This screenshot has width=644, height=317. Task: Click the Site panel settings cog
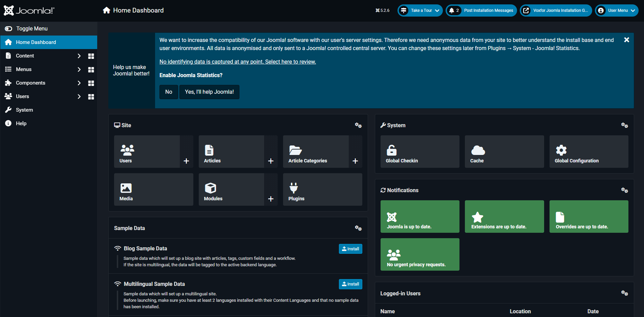coord(358,125)
